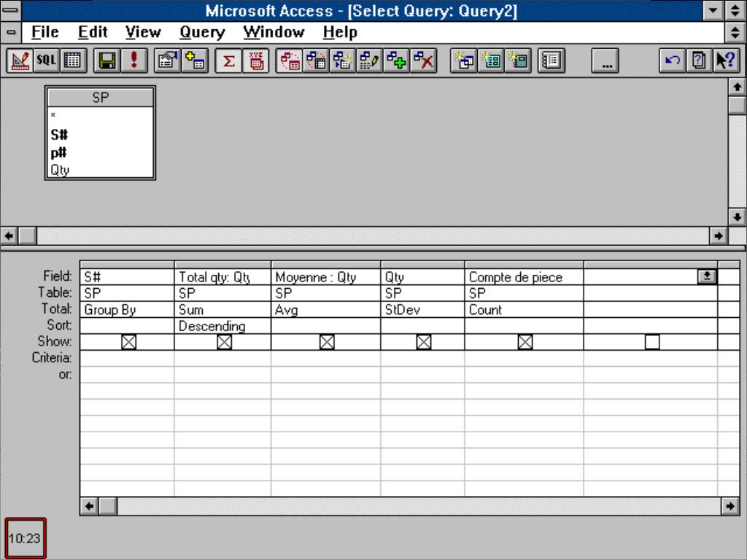The height and width of the screenshot is (560, 747).
Task: Open the SQL view button
Action: (46, 61)
